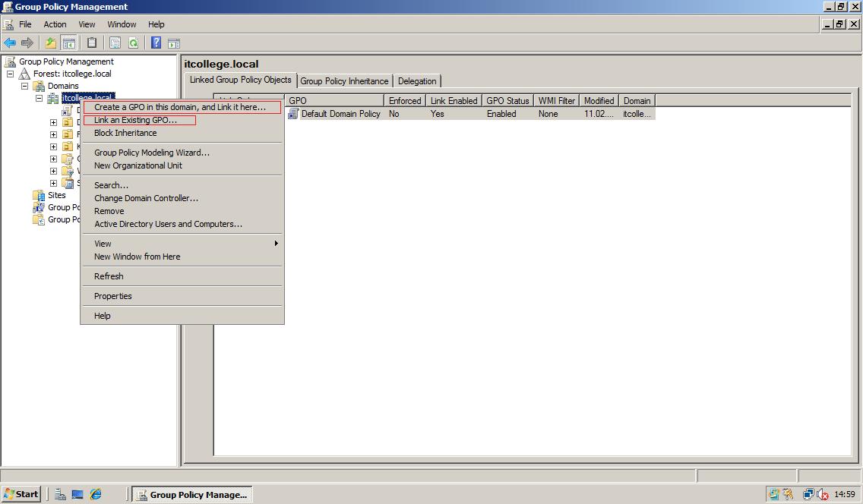Choose New Organizational Unit

pos(182,165)
